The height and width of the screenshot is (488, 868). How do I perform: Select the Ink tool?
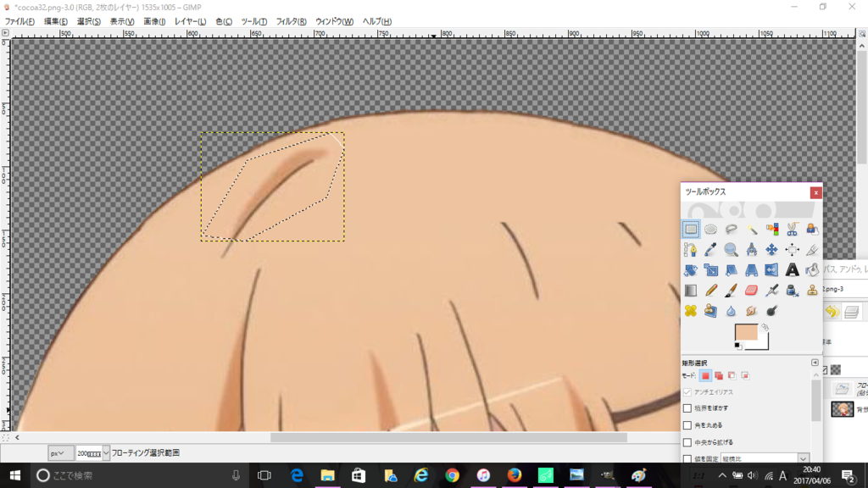click(x=793, y=291)
